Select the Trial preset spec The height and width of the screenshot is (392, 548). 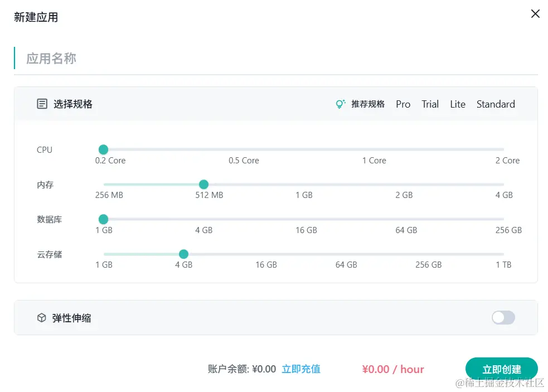pyautogui.click(x=430, y=104)
